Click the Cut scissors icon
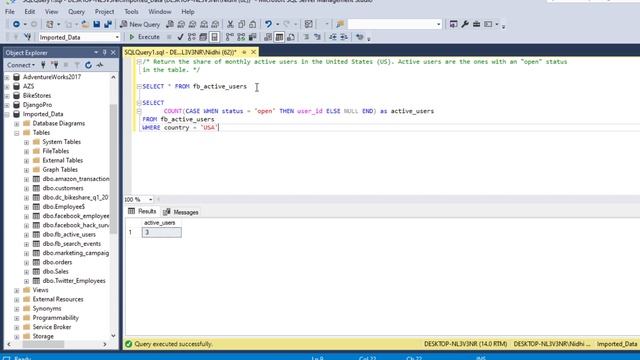Screen dimensions: 640x360 230,24
